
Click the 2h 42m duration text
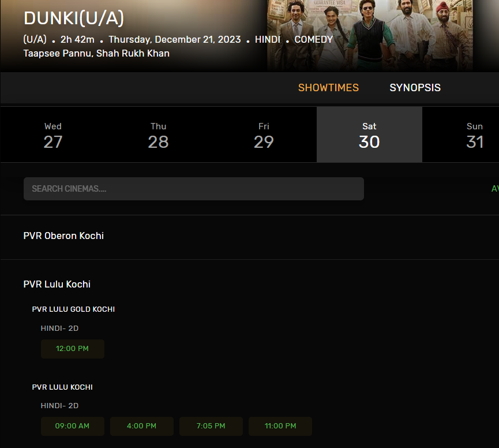coord(77,39)
